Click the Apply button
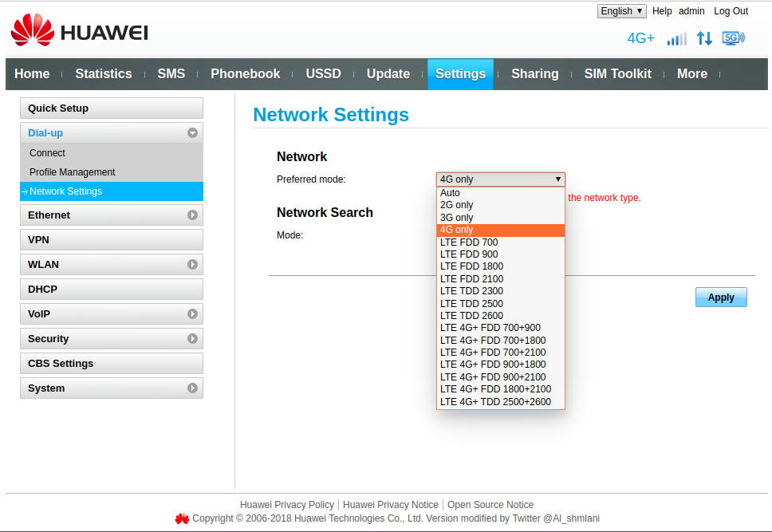The width and height of the screenshot is (772, 532). (x=721, y=298)
